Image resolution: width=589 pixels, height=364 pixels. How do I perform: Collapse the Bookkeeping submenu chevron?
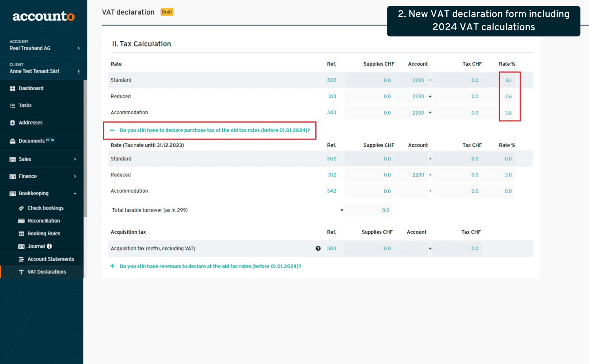pyautogui.click(x=75, y=193)
